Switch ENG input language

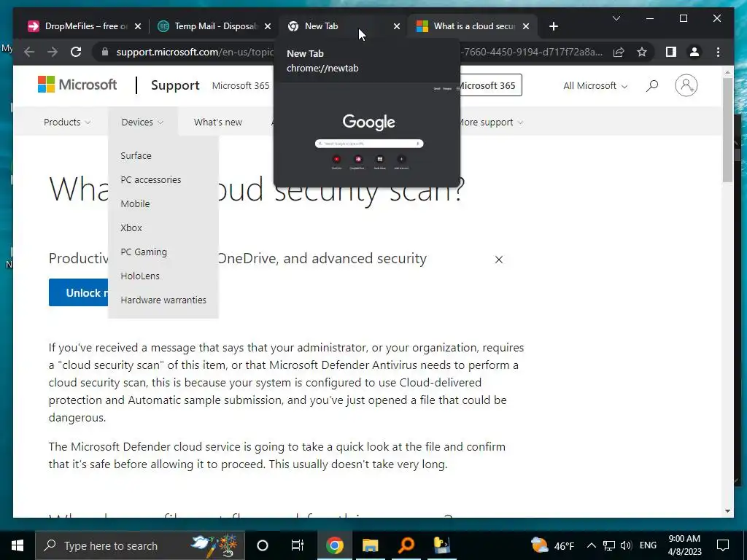(648, 545)
